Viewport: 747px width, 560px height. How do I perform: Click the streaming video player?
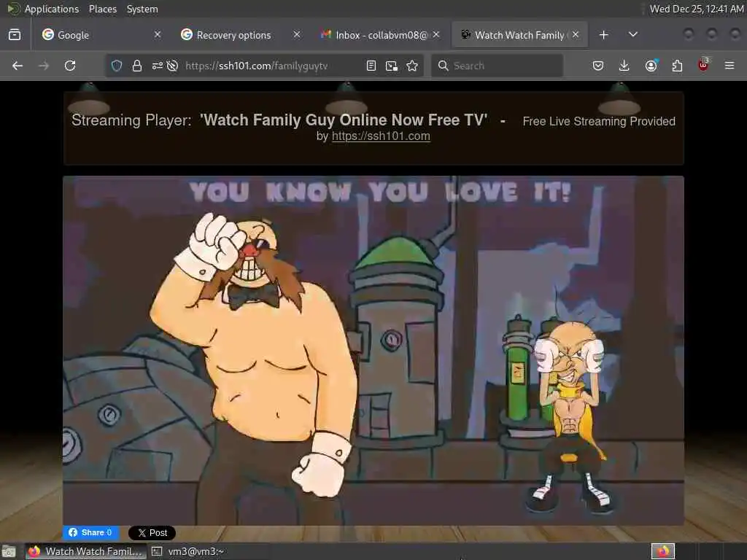(373, 351)
